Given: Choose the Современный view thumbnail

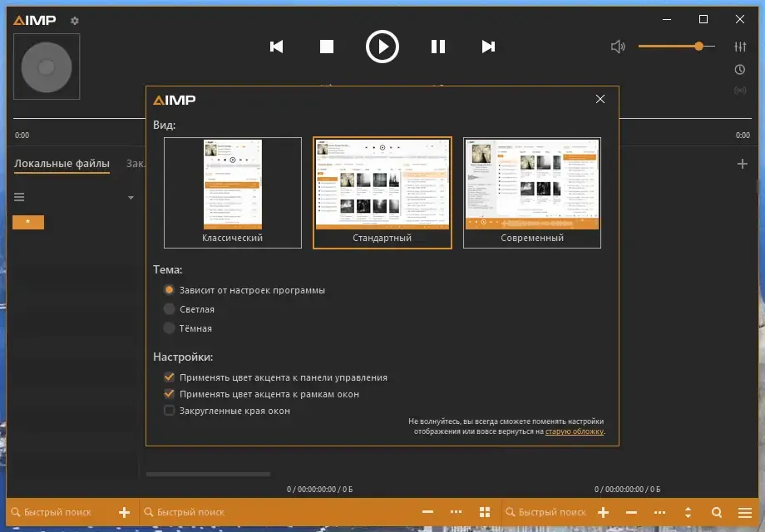Looking at the screenshot, I should point(532,193).
